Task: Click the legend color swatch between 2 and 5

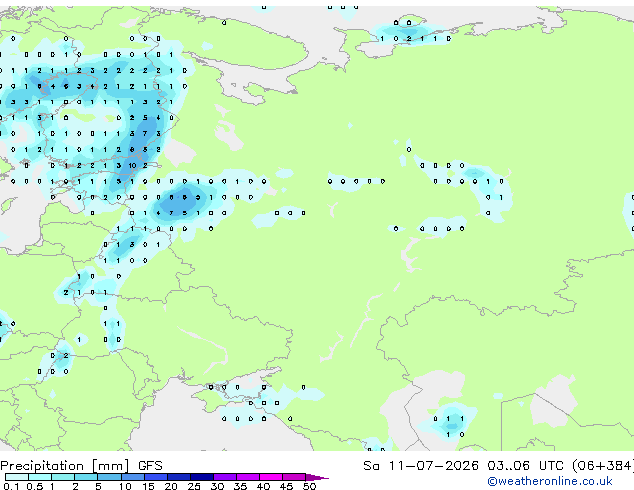Action: point(87,477)
